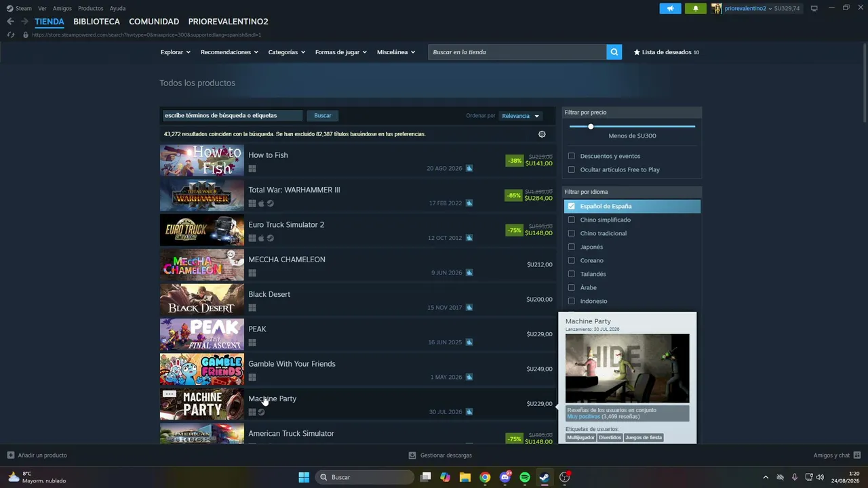Open the Productos menu
This screenshot has width=868, height=488.
[x=91, y=8]
